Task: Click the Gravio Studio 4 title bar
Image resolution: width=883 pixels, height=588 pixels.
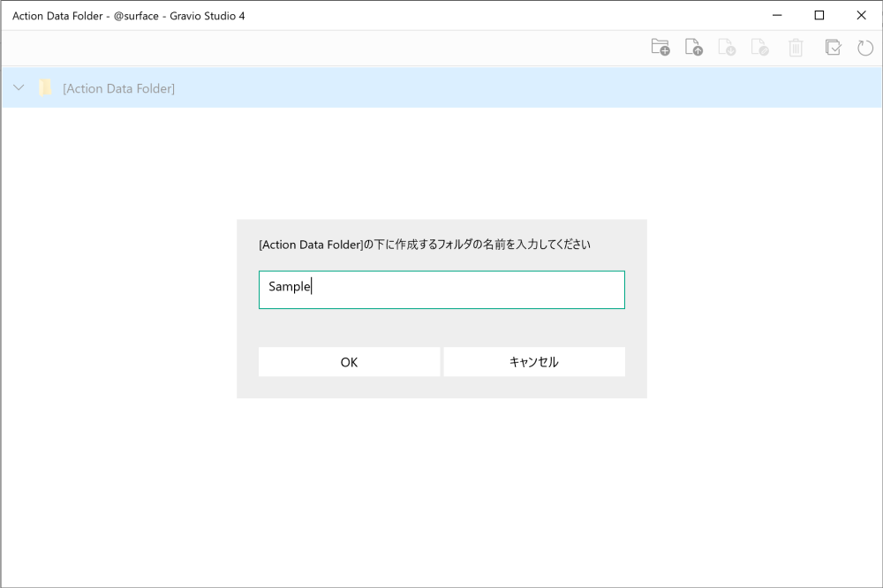Action: (x=353, y=15)
